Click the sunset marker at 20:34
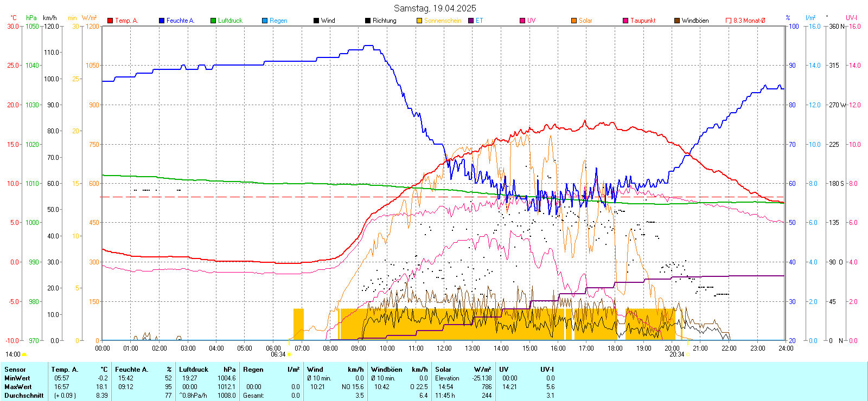The width and height of the screenshot is (868, 401). click(x=688, y=354)
